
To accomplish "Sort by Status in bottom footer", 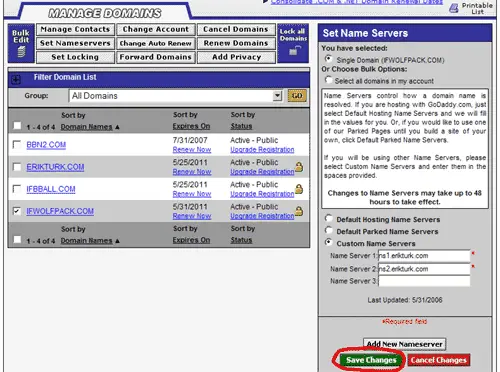I will [241, 240].
